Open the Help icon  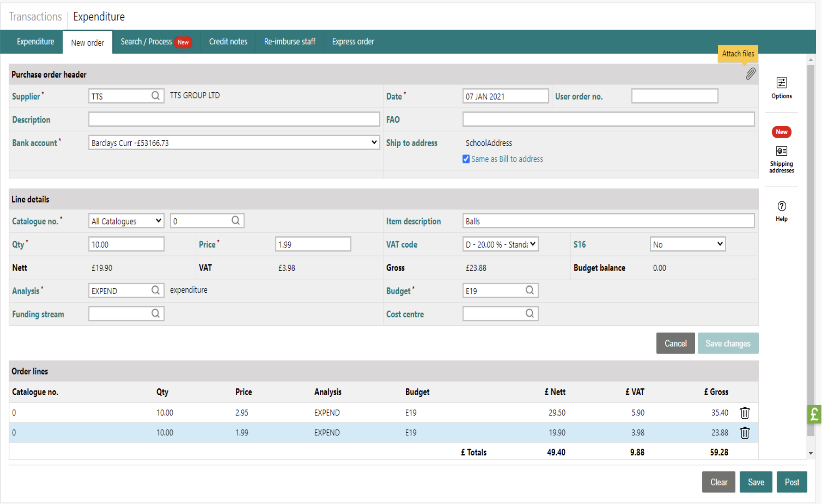[x=781, y=206]
